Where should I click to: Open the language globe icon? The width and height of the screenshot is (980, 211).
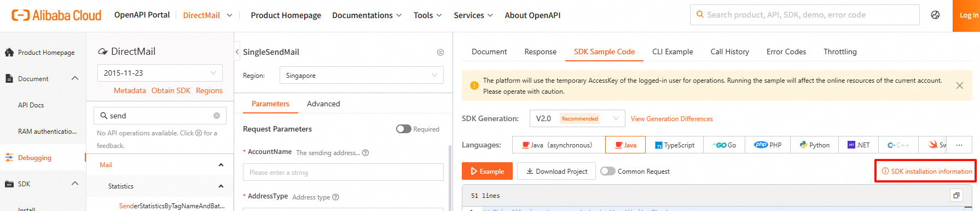tap(935, 15)
